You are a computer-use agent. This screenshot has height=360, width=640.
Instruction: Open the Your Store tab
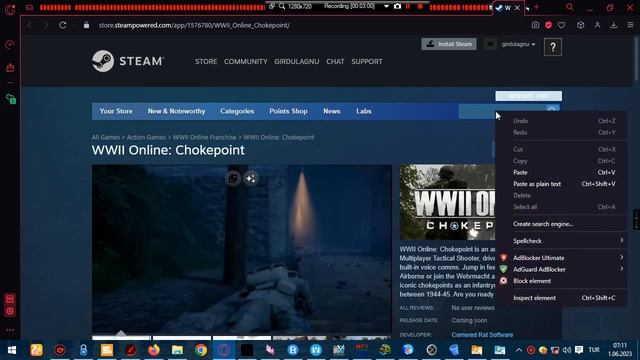(x=116, y=111)
